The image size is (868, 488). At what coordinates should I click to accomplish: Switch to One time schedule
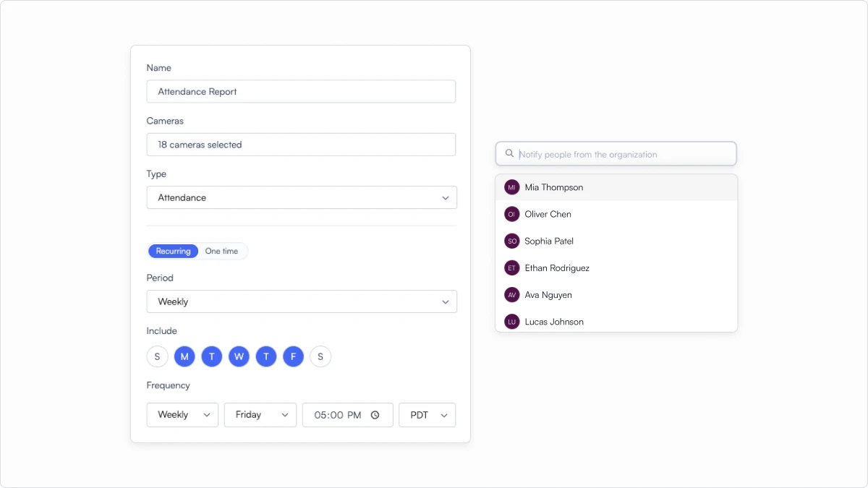(x=221, y=251)
